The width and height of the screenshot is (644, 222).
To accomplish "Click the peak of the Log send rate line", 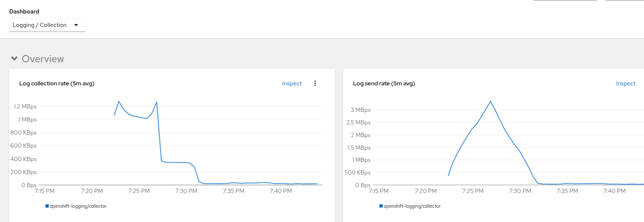I will point(490,101).
